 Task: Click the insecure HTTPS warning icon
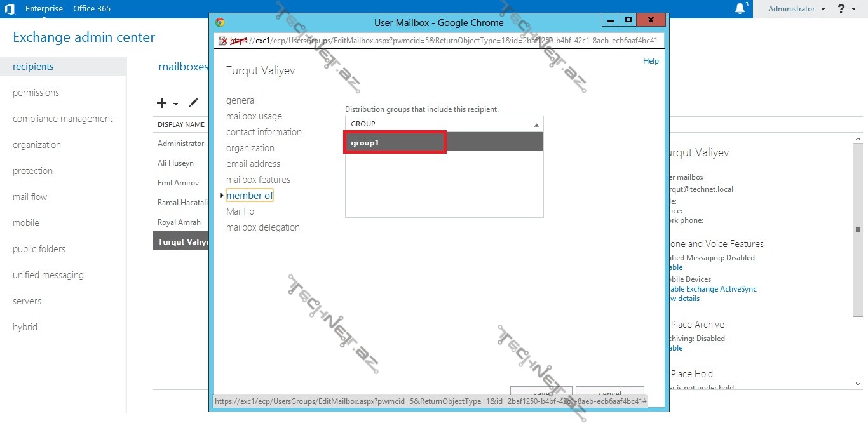[x=222, y=41]
